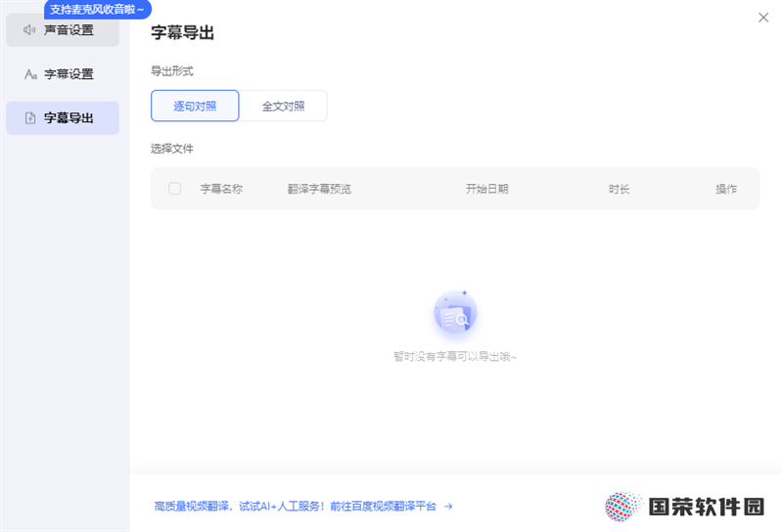Click 翻译字幕预览 column header
This screenshot has height=532, width=783.
[x=319, y=189]
